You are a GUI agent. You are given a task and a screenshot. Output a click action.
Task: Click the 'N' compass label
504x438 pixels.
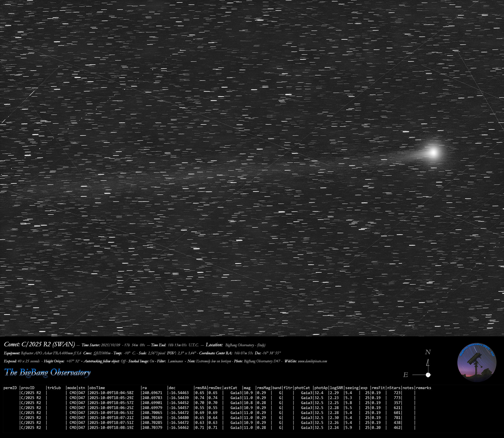point(428,352)
